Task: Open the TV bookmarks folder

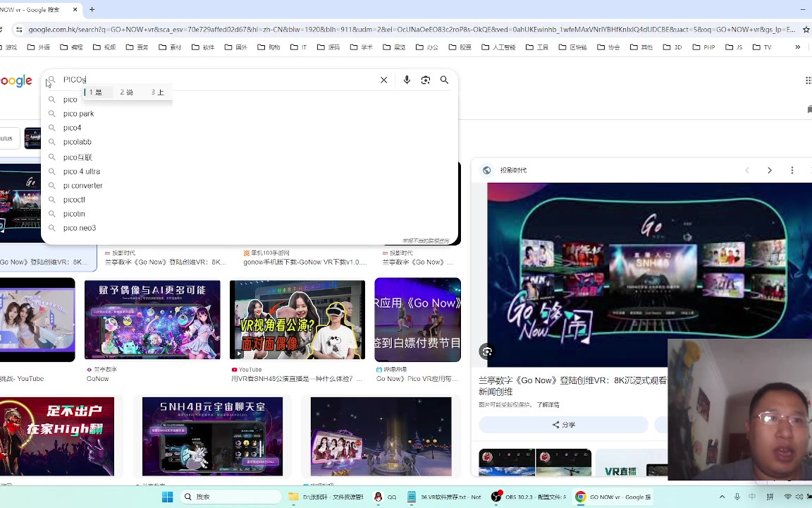Action: 762,47
